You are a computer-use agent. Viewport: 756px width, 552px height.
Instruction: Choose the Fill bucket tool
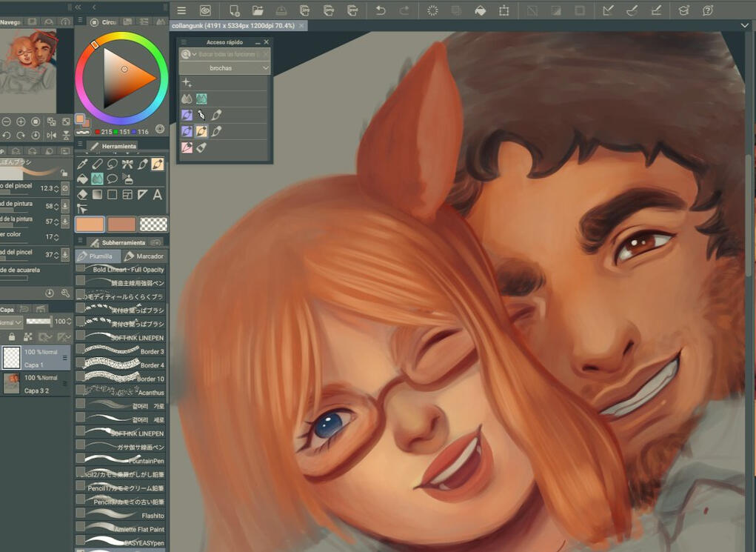82,179
